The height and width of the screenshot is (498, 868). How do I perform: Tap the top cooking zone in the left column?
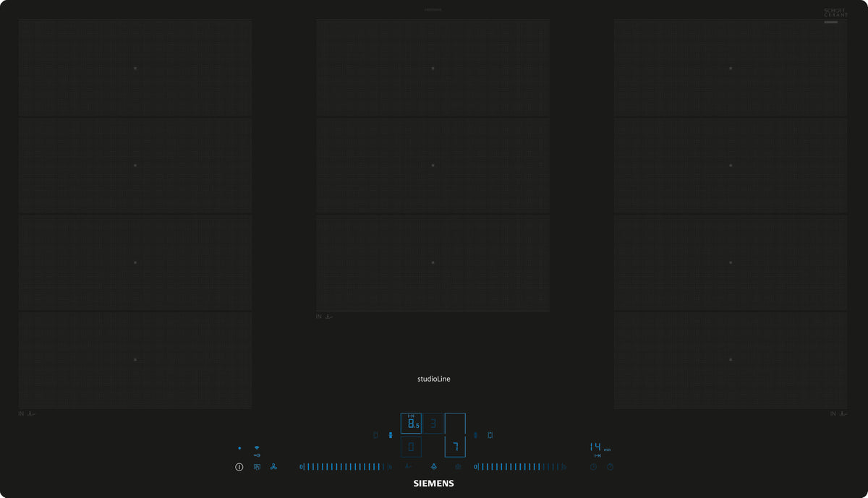(x=135, y=68)
